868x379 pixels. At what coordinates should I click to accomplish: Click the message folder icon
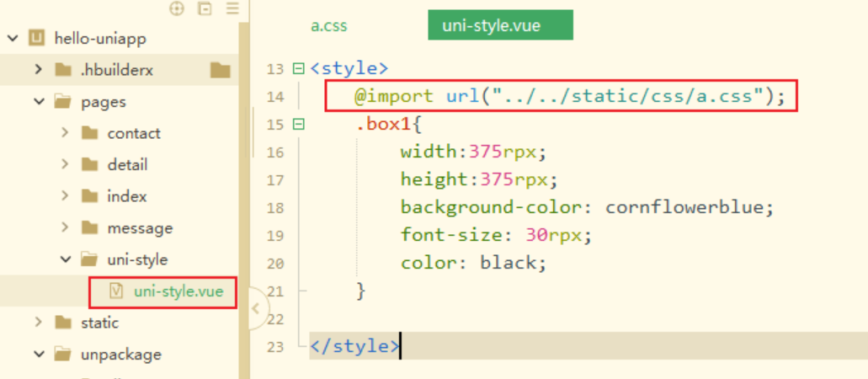90,227
